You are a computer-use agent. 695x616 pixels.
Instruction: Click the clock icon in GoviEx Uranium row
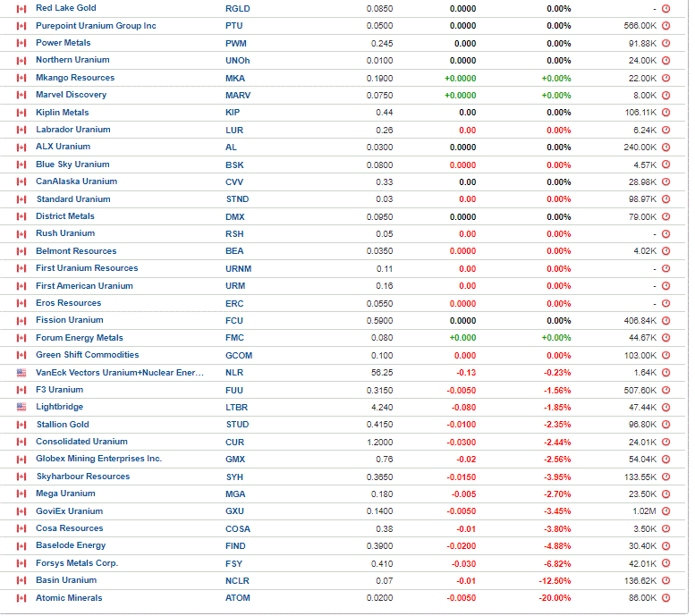click(665, 511)
